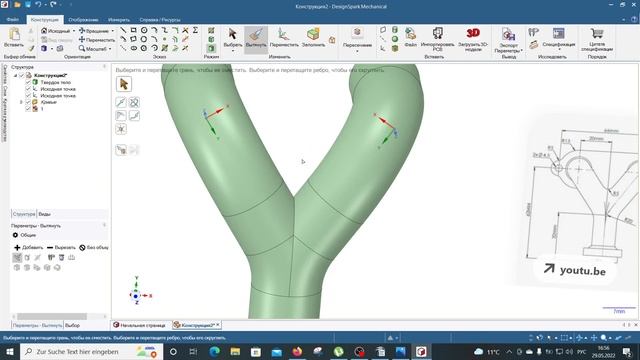The image size is (640, 360).
Task: Open Цитата спецификации cart icon
Action: (597, 40)
